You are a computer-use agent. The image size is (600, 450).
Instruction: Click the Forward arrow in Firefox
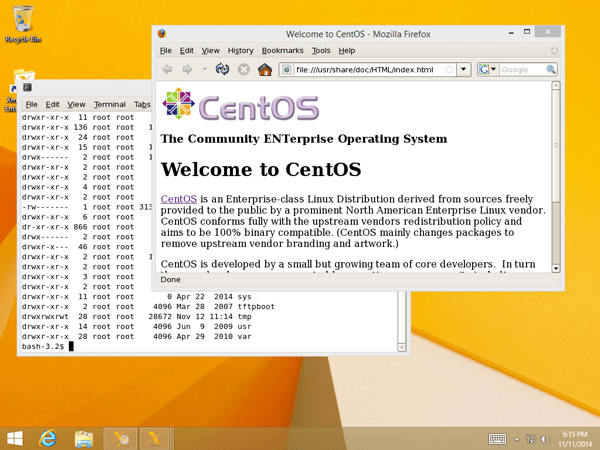187,69
